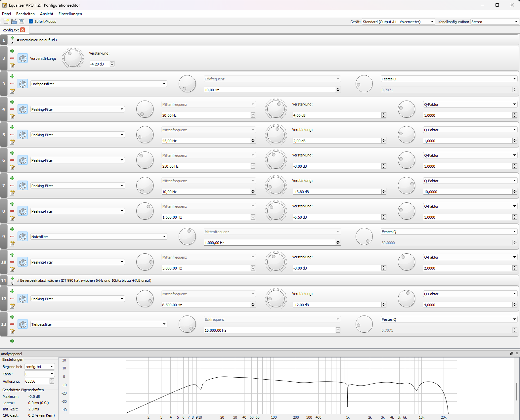Add new filter at bottom of list
The width and height of the screenshot is (520, 420).
coord(12,341)
